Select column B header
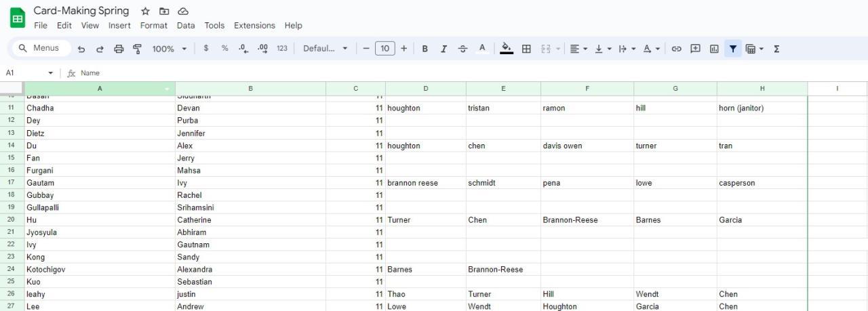 [x=250, y=89]
